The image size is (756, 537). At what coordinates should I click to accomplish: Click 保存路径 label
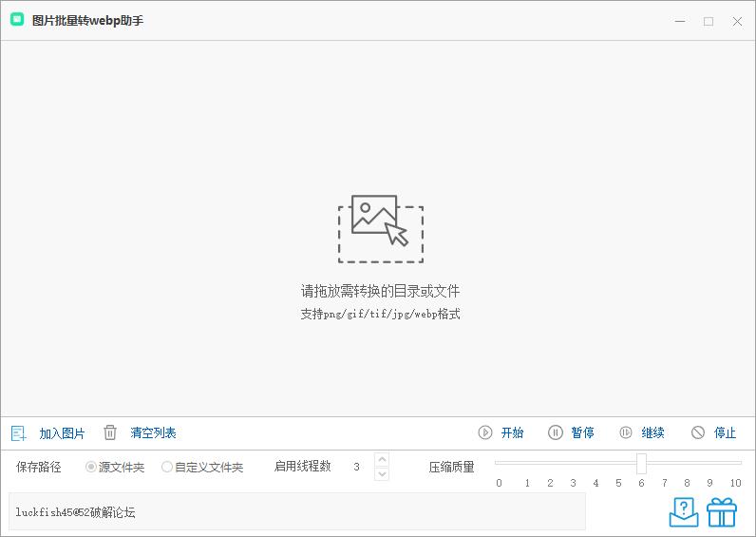39,467
